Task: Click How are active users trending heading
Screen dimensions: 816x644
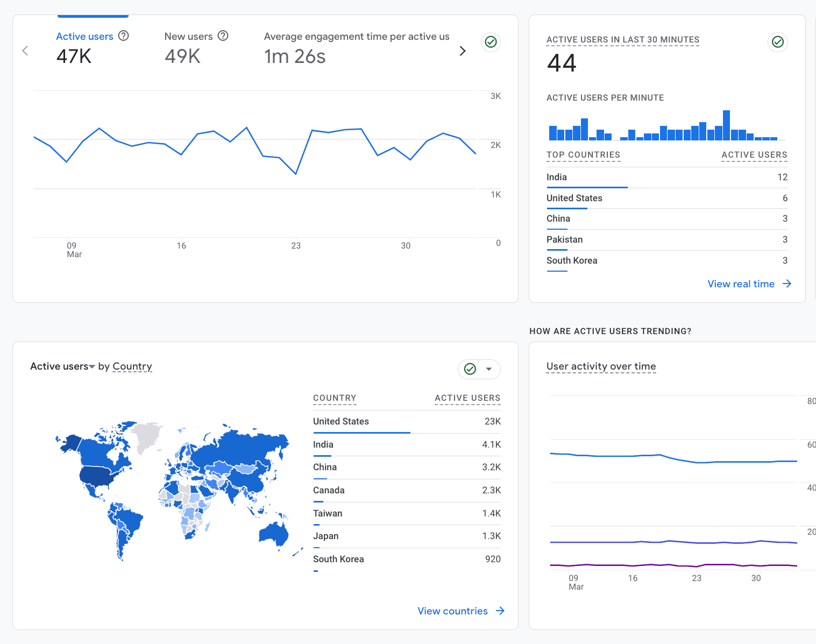Action: [611, 331]
